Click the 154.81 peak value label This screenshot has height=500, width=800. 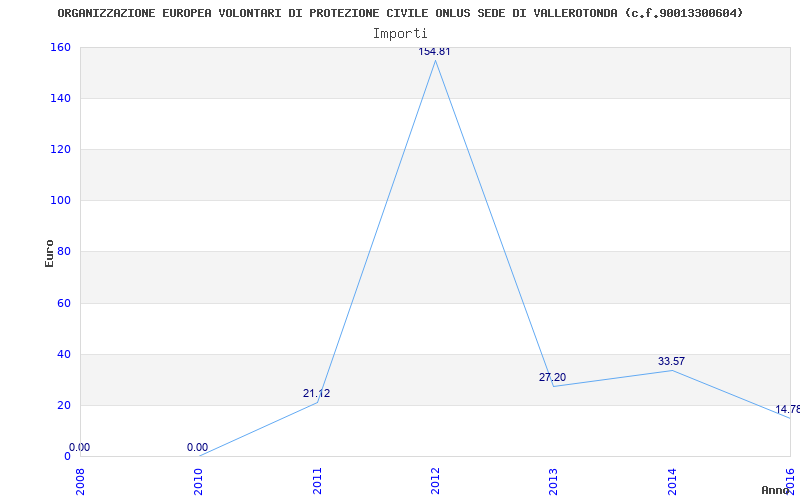click(x=434, y=51)
